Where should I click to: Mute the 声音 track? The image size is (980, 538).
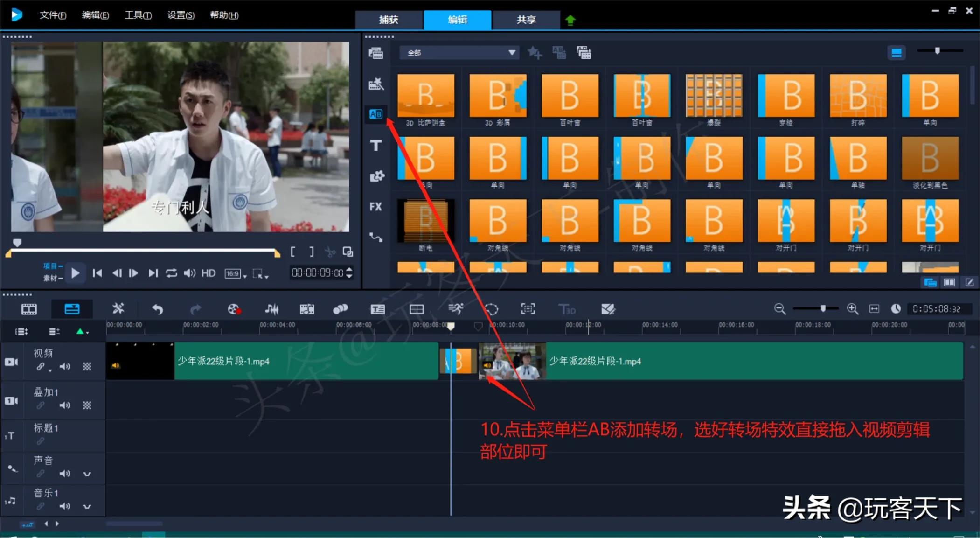point(65,474)
